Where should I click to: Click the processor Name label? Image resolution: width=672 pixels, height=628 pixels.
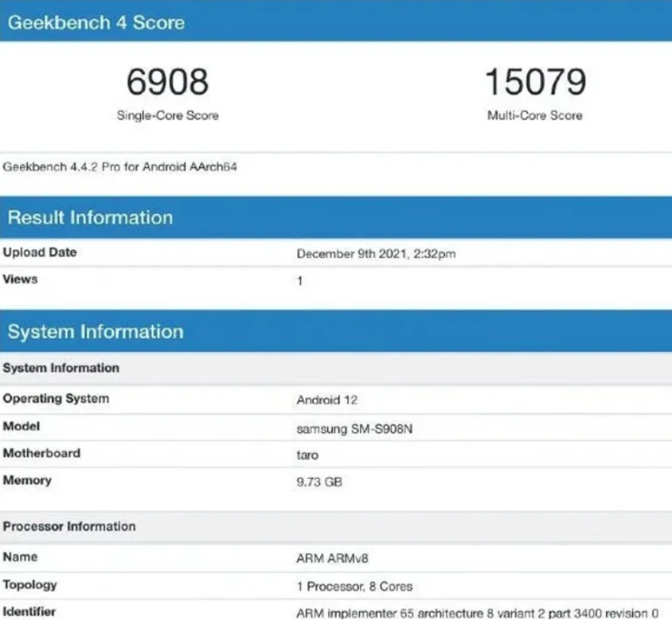pyautogui.click(x=20, y=557)
